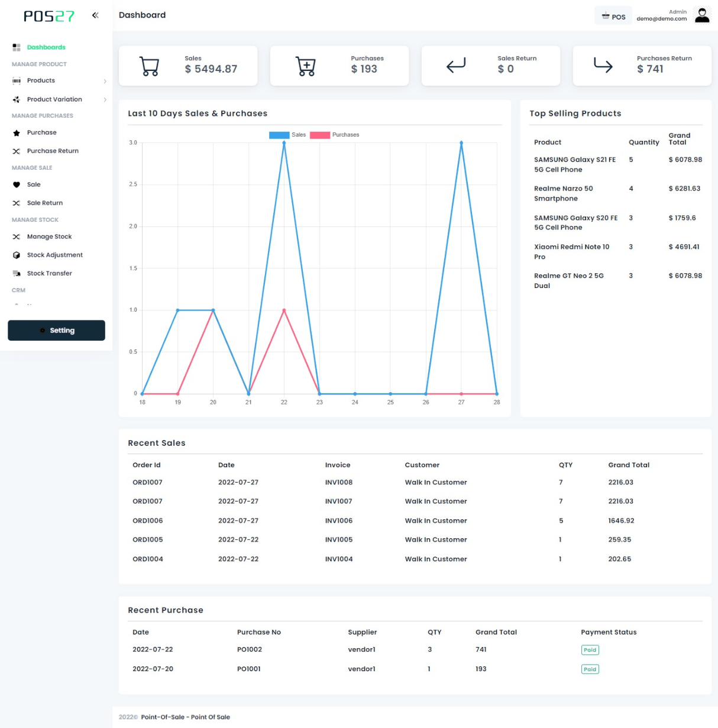
Task: Open the Stock Adjustment page
Action: coord(55,255)
